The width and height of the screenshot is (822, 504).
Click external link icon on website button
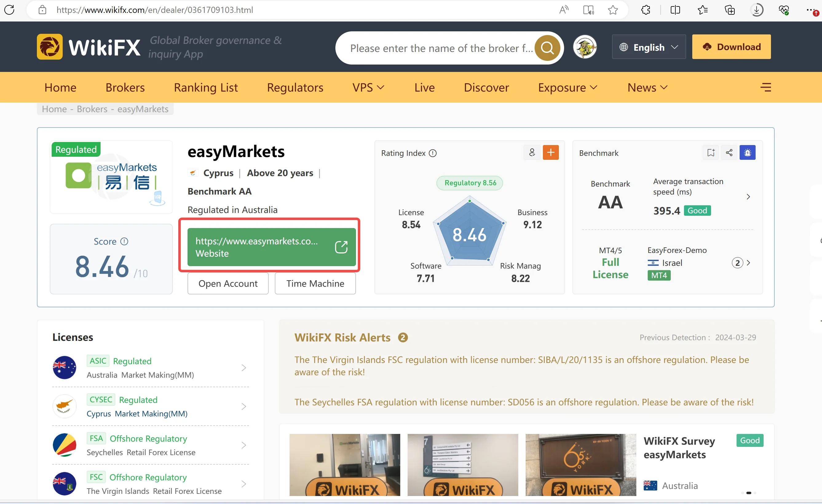tap(341, 247)
